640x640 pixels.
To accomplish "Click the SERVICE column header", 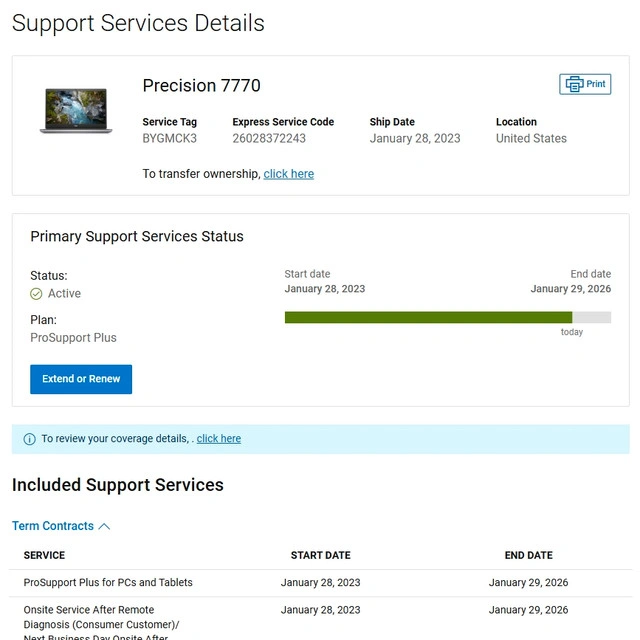I will [x=44, y=555].
